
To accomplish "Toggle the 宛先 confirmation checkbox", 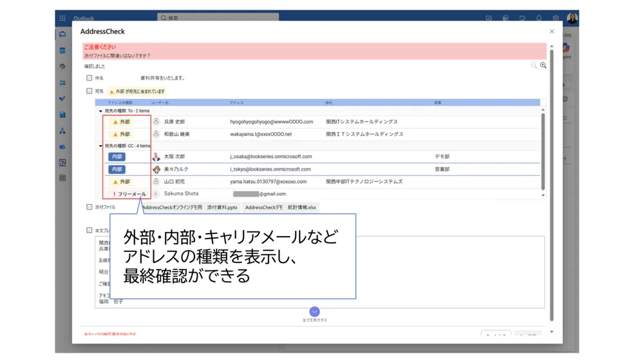I will [89, 91].
